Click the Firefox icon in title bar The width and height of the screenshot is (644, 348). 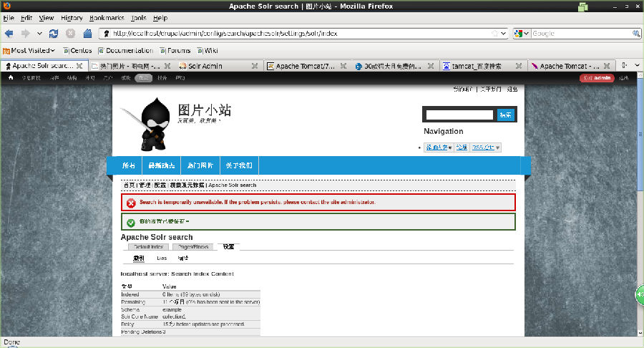pyautogui.click(x=6, y=6)
